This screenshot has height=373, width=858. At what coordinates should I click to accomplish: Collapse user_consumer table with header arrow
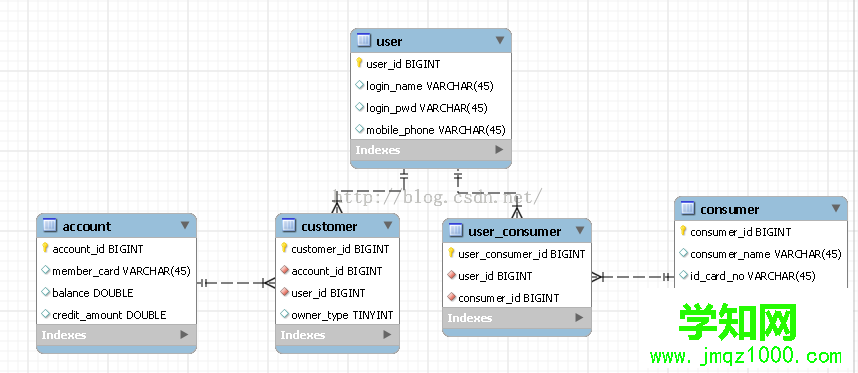coord(580,230)
